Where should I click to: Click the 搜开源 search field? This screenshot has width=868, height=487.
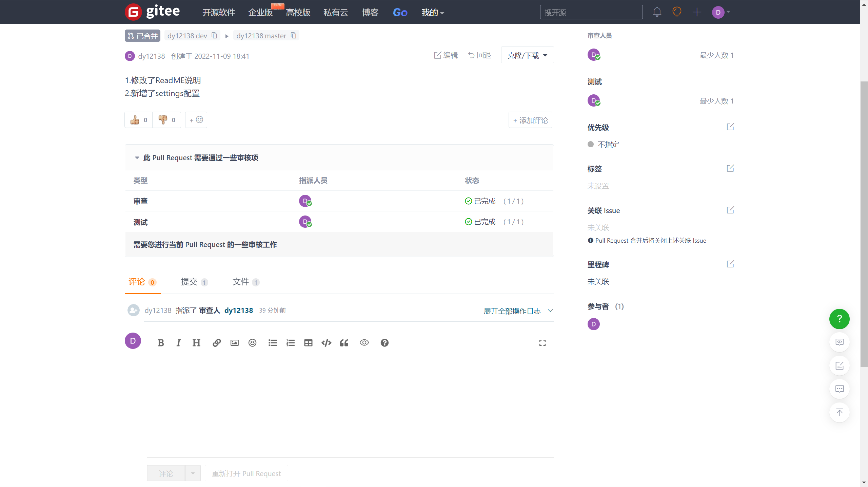(591, 13)
